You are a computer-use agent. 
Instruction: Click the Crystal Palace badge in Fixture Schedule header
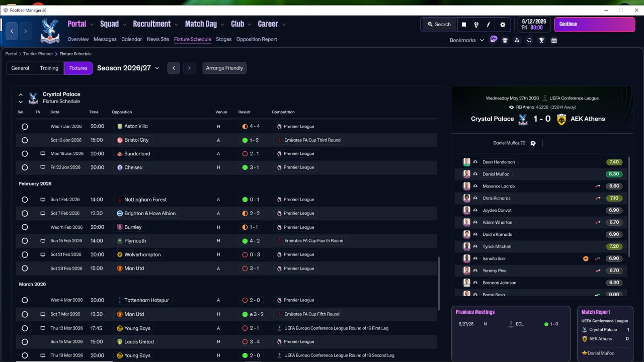pos(34,98)
